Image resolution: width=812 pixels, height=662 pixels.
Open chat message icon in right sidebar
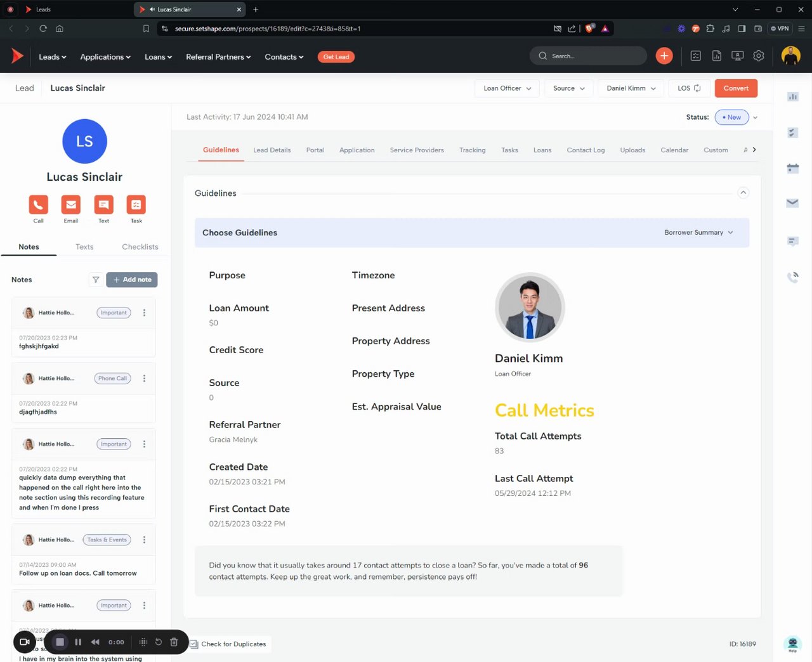click(x=793, y=241)
